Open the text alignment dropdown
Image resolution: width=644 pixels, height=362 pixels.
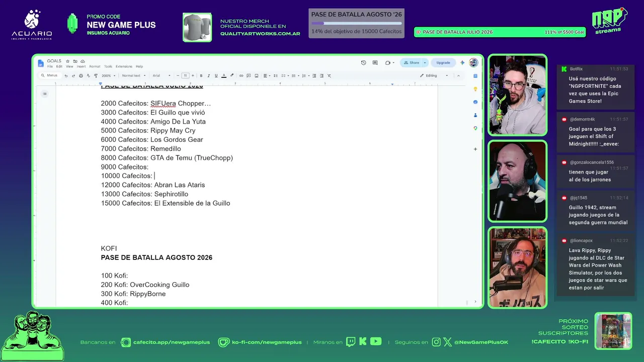point(267,76)
